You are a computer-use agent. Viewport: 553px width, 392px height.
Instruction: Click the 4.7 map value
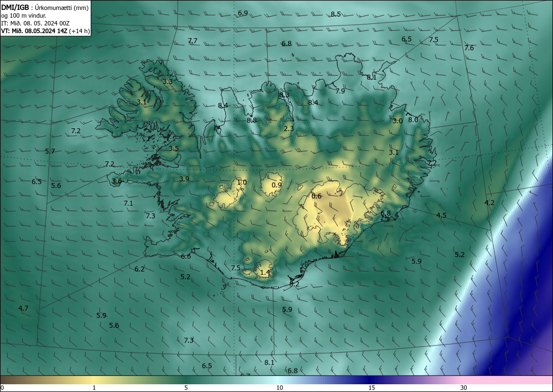click(x=23, y=308)
